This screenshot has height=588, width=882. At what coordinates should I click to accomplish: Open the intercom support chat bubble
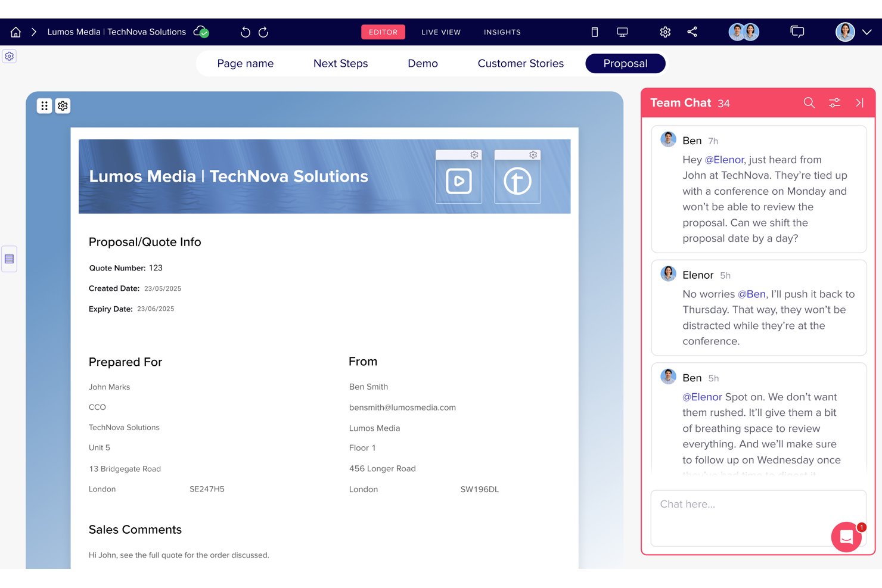(846, 537)
